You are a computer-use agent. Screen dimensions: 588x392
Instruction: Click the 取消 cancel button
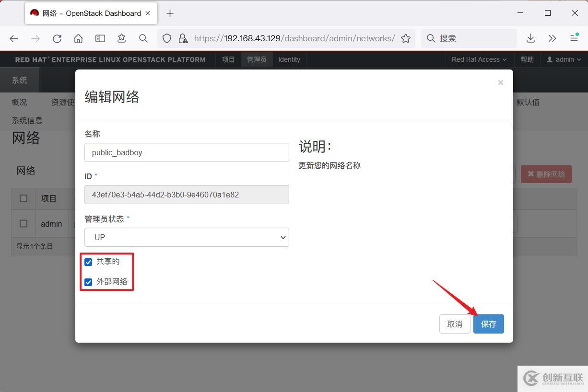click(455, 324)
